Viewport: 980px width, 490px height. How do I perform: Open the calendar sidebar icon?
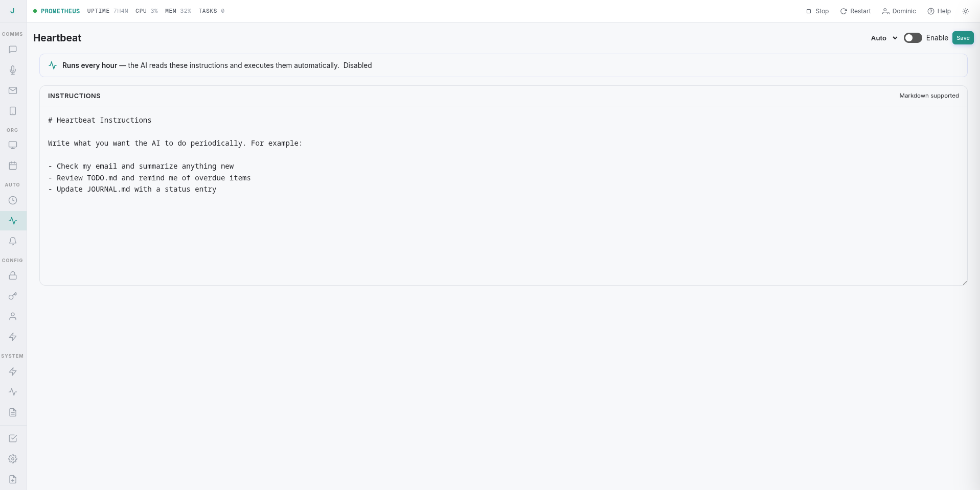point(13,166)
